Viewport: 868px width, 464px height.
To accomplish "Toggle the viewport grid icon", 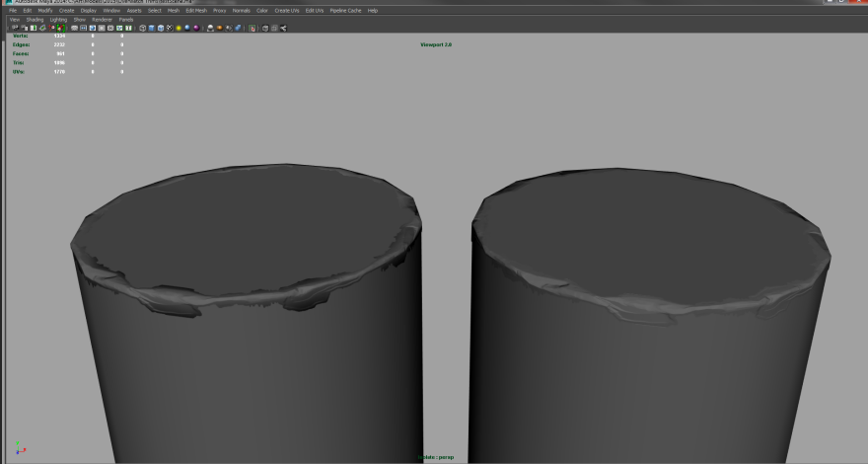I will click(74, 28).
